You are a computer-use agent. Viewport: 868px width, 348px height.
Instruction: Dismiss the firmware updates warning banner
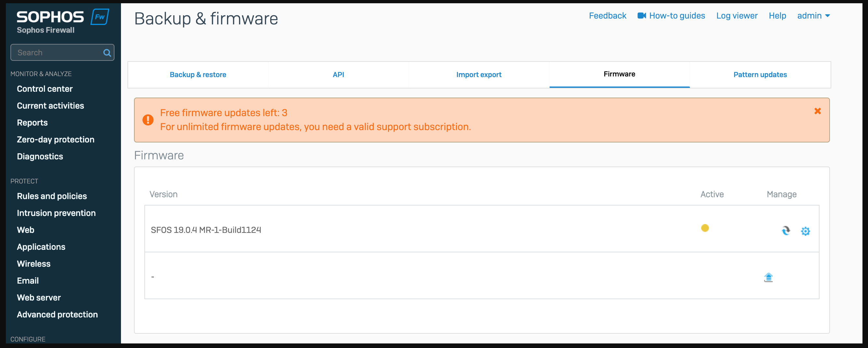point(817,111)
